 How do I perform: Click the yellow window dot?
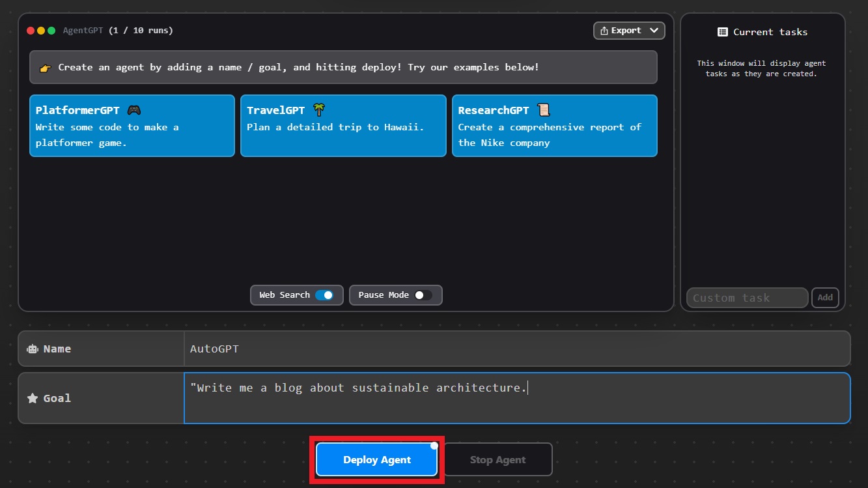pyautogui.click(x=41, y=31)
